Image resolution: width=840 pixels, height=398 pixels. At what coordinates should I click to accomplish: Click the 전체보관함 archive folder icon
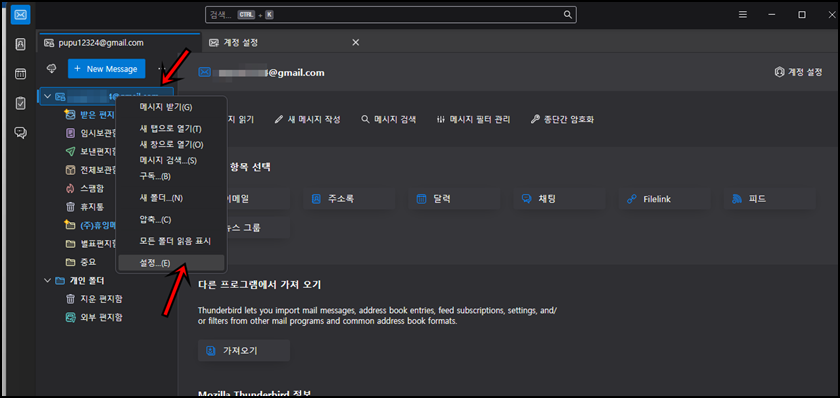click(70, 170)
